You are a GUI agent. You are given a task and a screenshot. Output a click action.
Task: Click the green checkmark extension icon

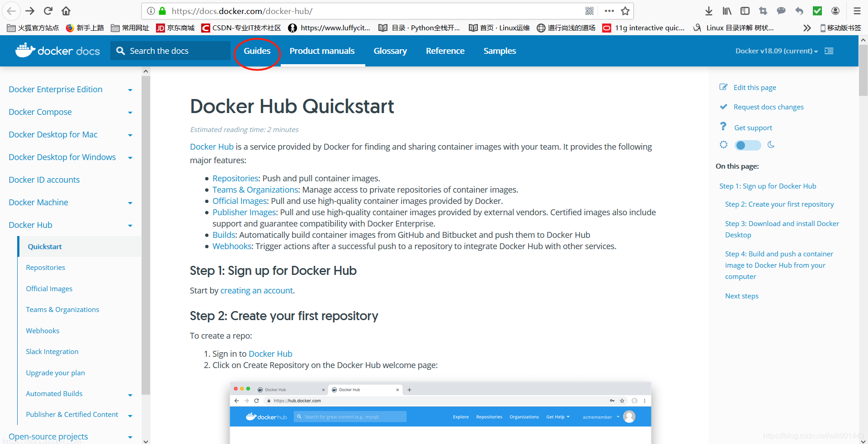click(x=817, y=11)
